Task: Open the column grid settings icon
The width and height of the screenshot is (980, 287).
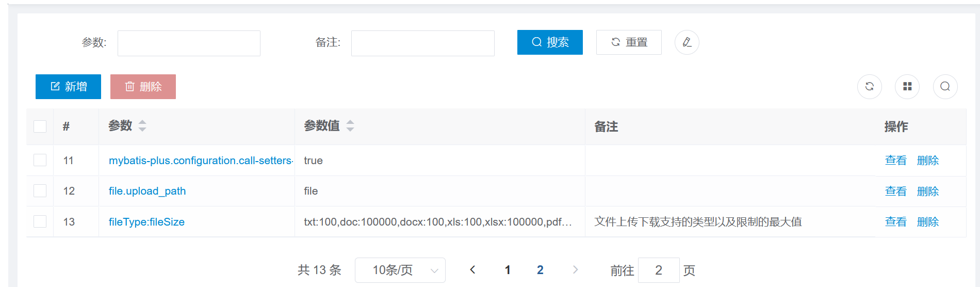Action: (907, 87)
